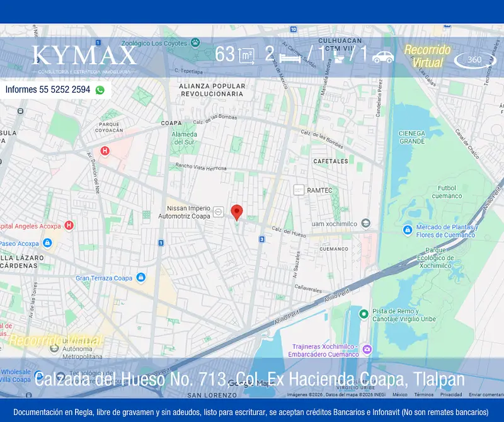The image size is (504, 422).
Task: Select the toilet bathroom icon
Action: [x=339, y=56]
